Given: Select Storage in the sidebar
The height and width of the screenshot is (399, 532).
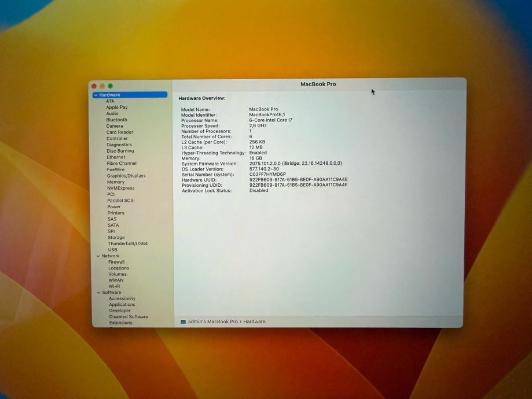Looking at the screenshot, I should 116,238.
